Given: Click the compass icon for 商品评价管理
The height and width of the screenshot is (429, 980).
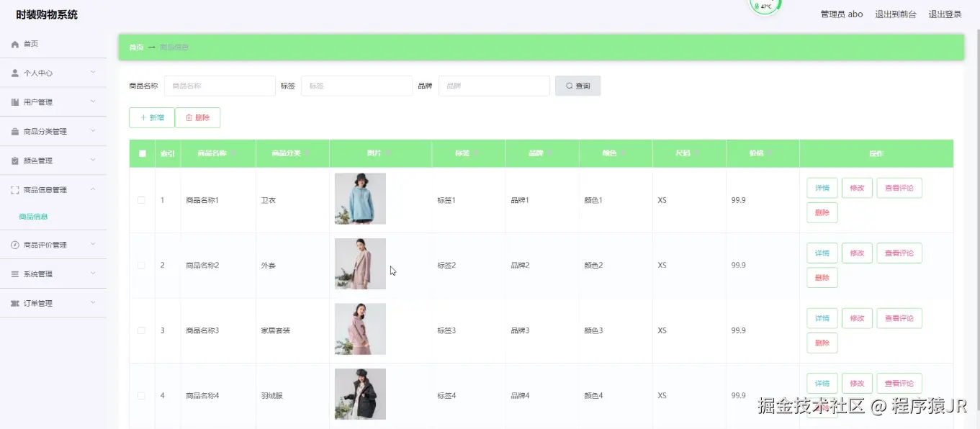Looking at the screenshot, I should [x=15, y=245].
